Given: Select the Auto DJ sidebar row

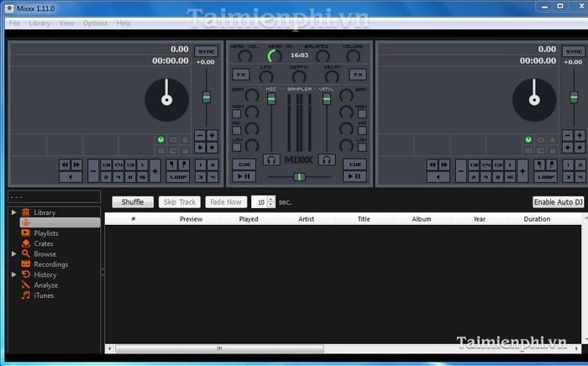Looking at the screenshot, I should tap(60, 222).
